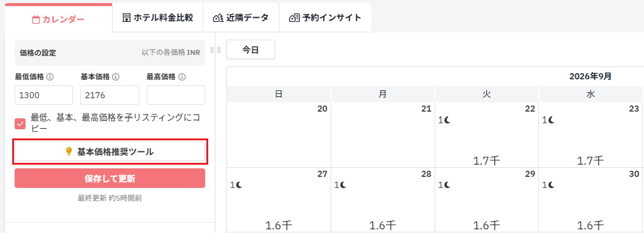Uncheck copy prices to child listings checkbox
Image resolution: width=644 pixels, height=233 pixels.
(20, 123)
